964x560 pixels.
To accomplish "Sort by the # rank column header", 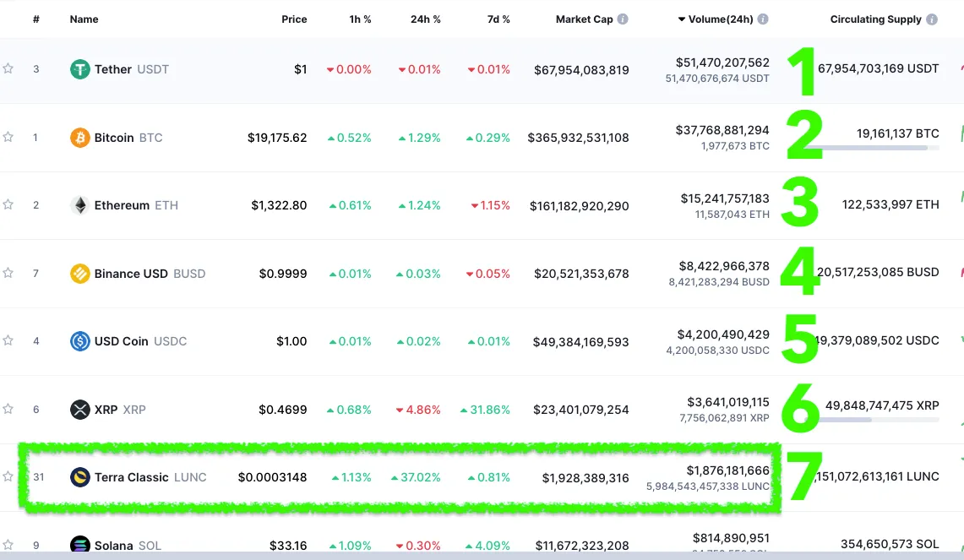I will click(36, 19).
